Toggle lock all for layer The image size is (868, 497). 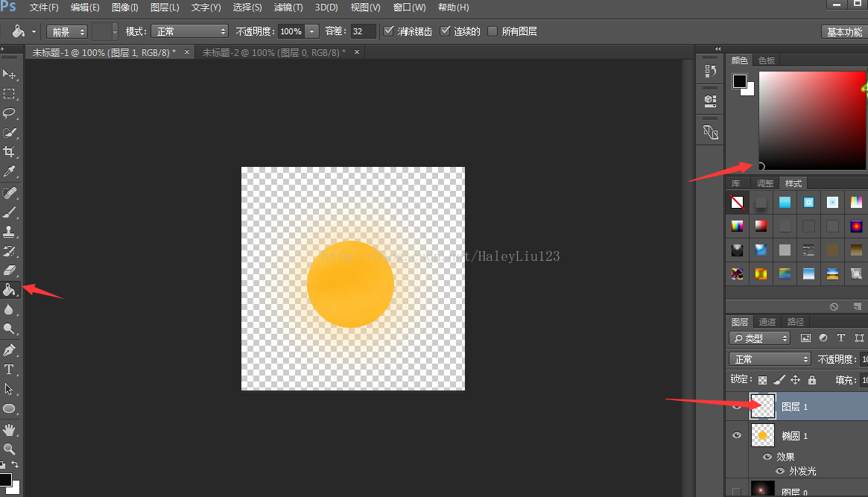(x=812, y=380)
